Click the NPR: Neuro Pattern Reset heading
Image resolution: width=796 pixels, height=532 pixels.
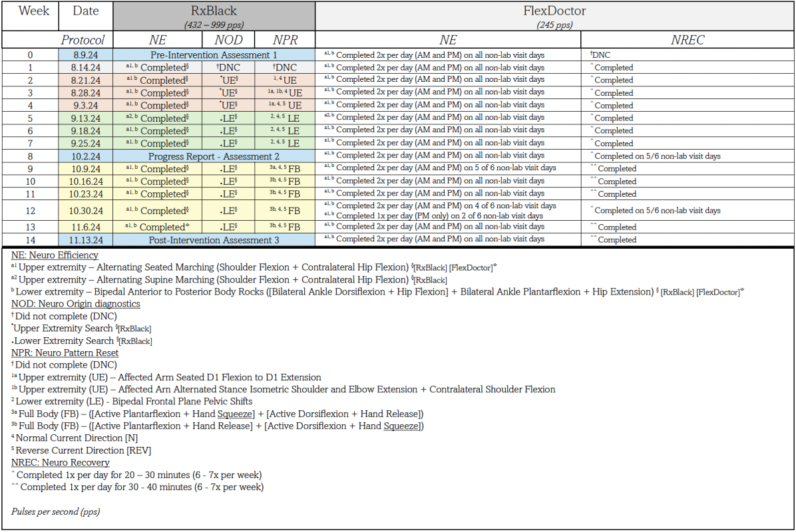[65, 352]
